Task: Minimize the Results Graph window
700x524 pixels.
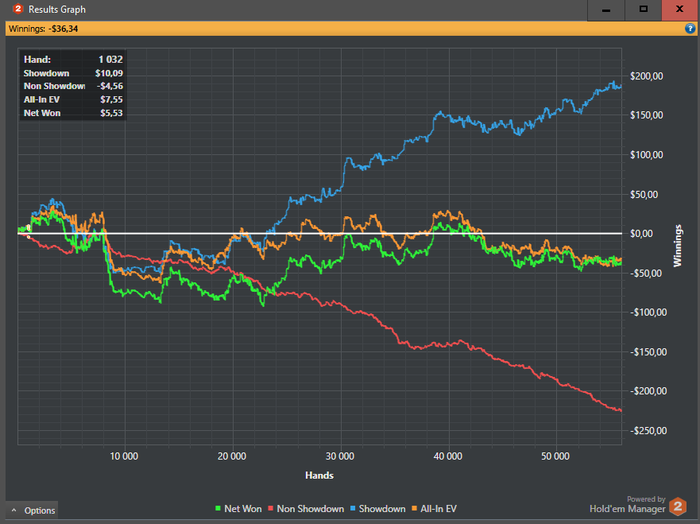Action: (x=606, y=10)
